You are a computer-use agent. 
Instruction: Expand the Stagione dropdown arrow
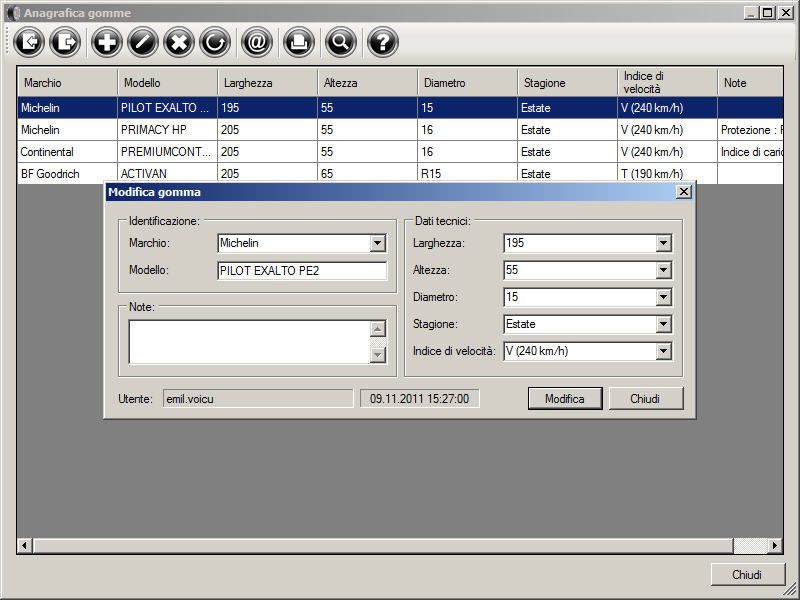[663, 324]
